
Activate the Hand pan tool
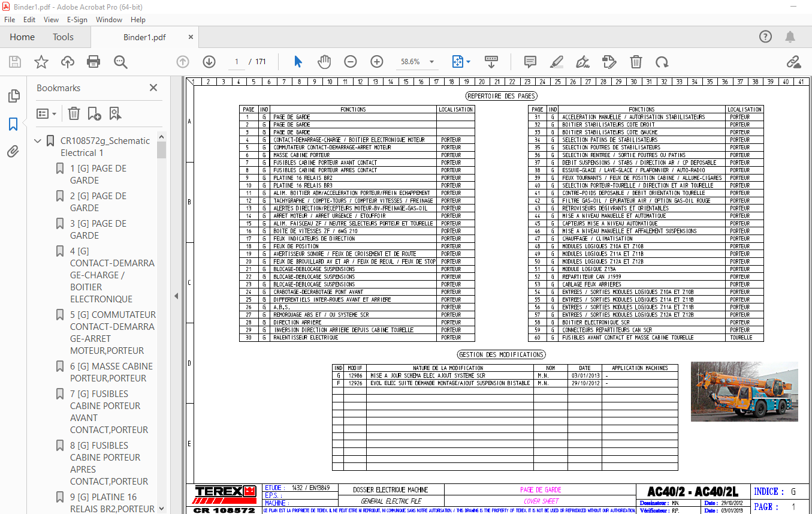pyautogui.click(x=324, y=62)
